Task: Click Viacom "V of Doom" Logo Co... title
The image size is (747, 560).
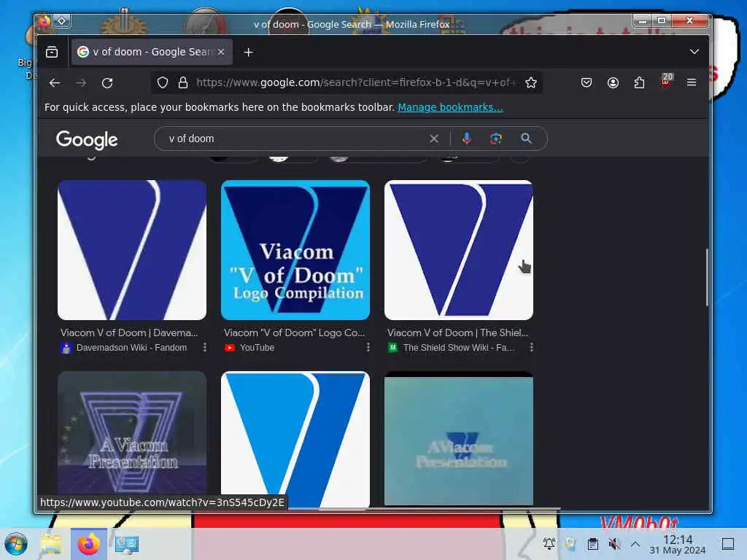Action: [294, 332]
